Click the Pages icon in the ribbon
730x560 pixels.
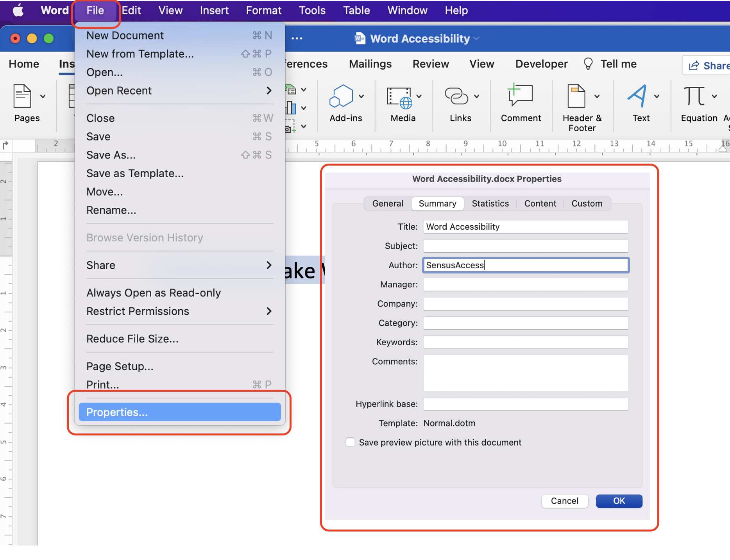point(22,96)
